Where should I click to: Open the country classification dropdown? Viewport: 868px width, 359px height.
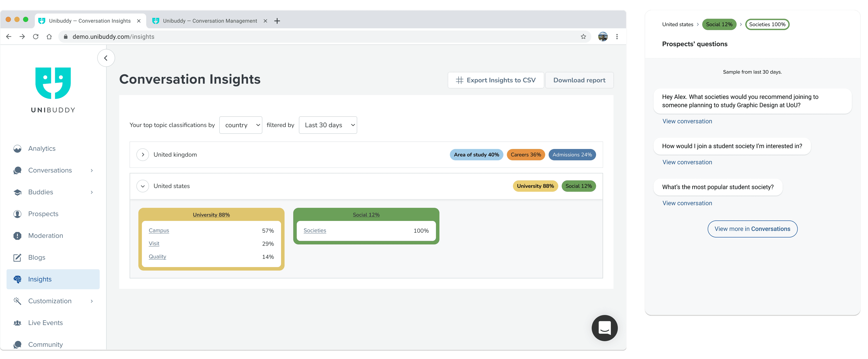tap(241, 125)
